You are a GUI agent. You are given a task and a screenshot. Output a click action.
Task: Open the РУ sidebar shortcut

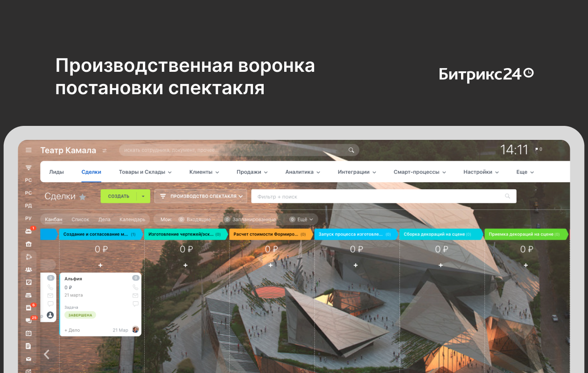click(x=28, y=218)
